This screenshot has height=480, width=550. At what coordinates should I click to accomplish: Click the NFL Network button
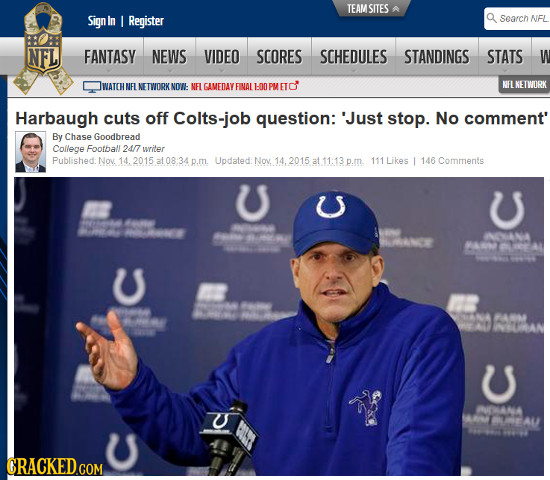(x=524, y=84)
